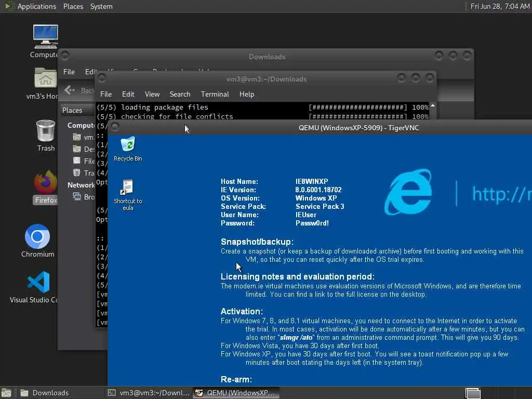The image size is (532, 399).
Task: Open the Trash desktop icon
Action: click(x=46, y=130)
